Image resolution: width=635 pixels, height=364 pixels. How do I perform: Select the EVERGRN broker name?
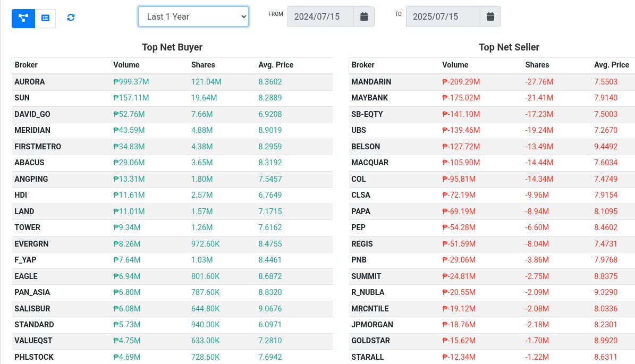(x=31, y=244)
